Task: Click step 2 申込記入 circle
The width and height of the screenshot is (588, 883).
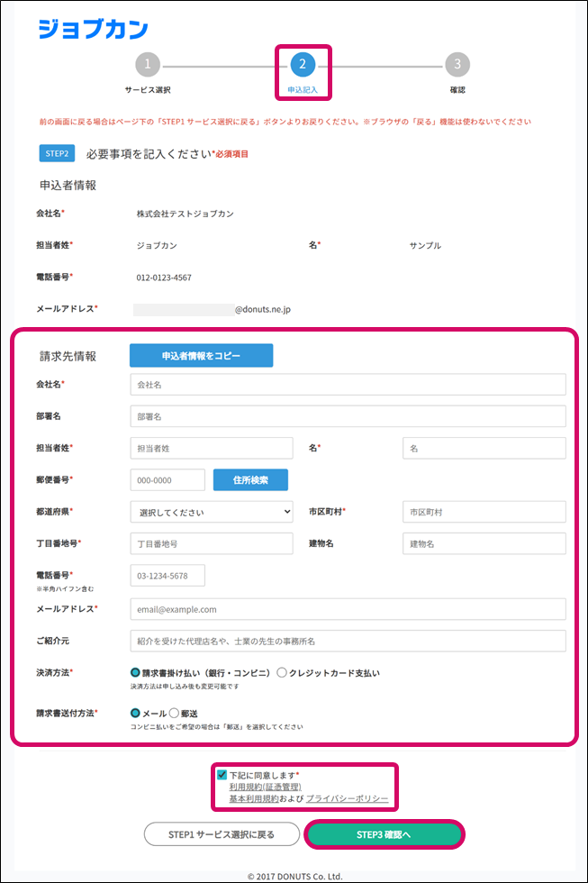Action: tap(303, 64)
